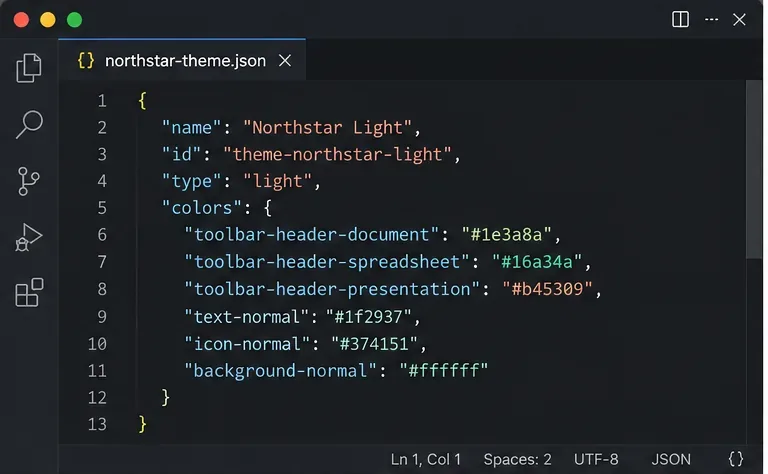Click the yellow minimize window button

point(48,20)
